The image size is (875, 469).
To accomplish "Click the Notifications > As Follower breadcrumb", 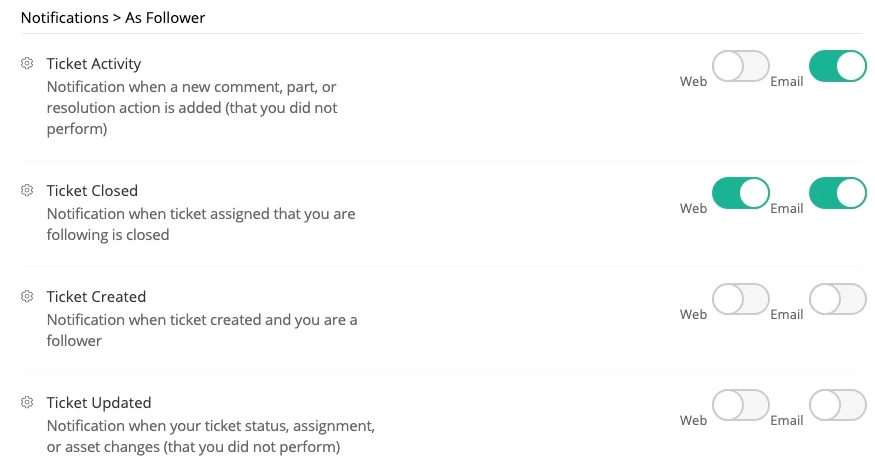I will click(113, 17).
